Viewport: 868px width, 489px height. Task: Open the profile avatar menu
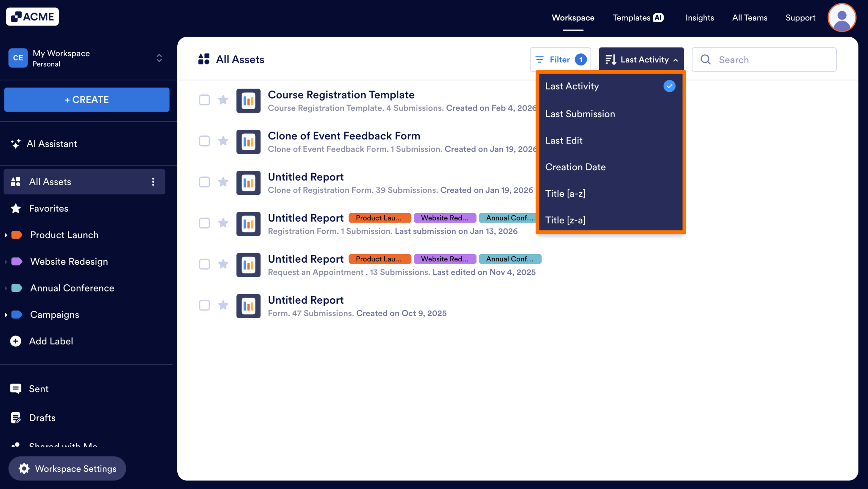[842, 17]
